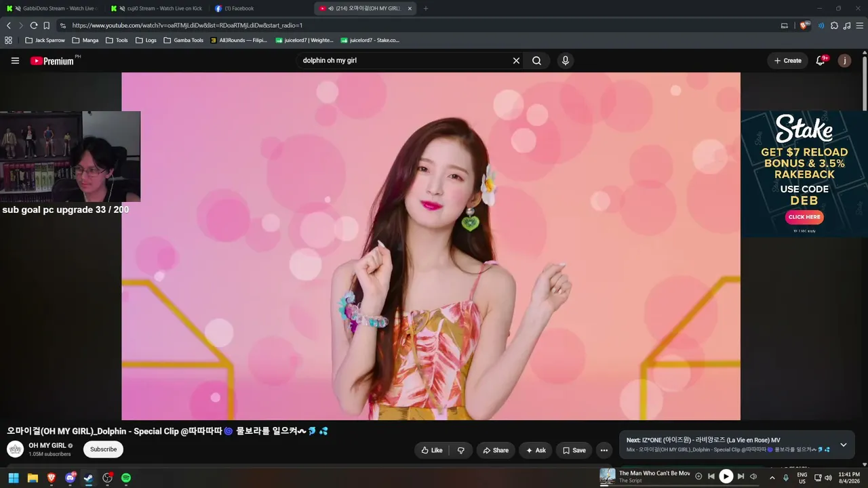Open the Ask button under video
Viewport: 868px width, 488px height.
tap(536, 450)
